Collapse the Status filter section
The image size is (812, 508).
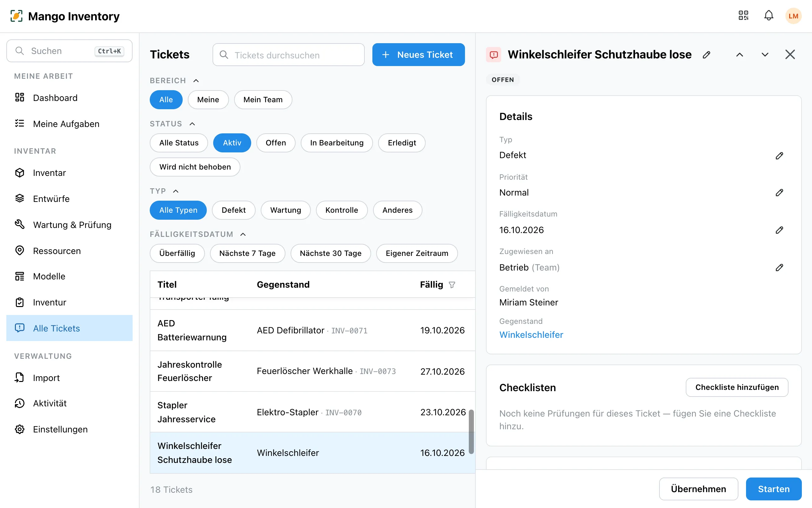tap(192, 124)
